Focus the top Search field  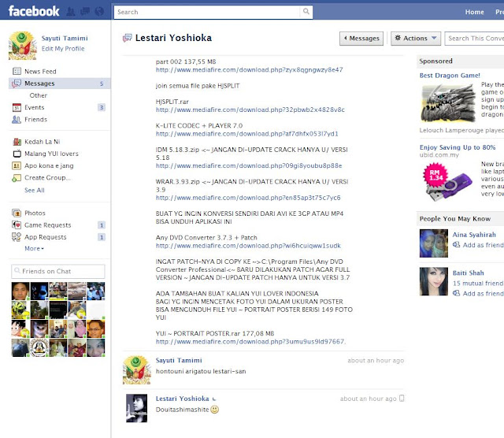tap(207, 12)
